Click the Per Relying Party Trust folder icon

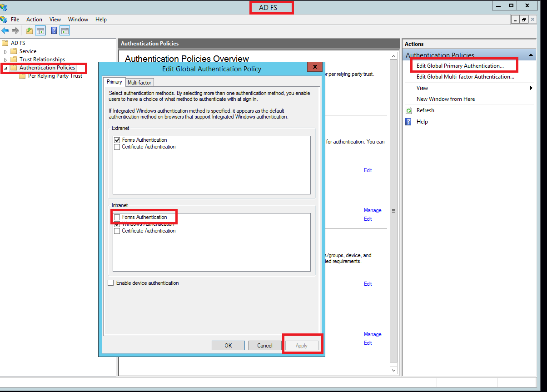click(x=22, y=76)
